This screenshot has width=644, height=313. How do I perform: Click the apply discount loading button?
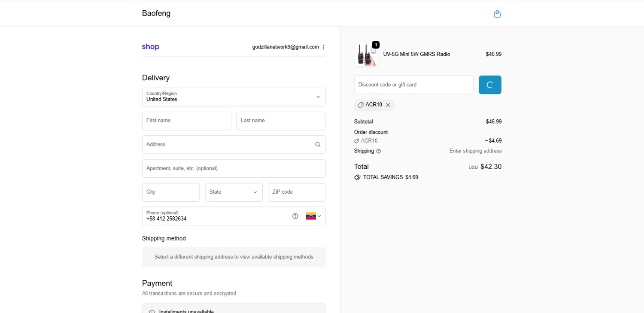(490, 85)
